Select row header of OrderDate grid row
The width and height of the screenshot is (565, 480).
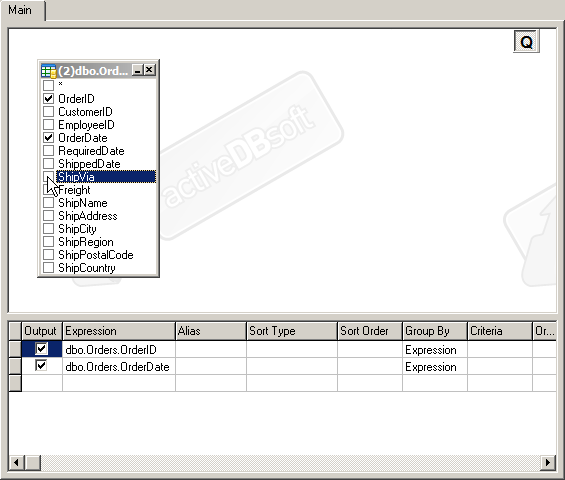point(15,366)
